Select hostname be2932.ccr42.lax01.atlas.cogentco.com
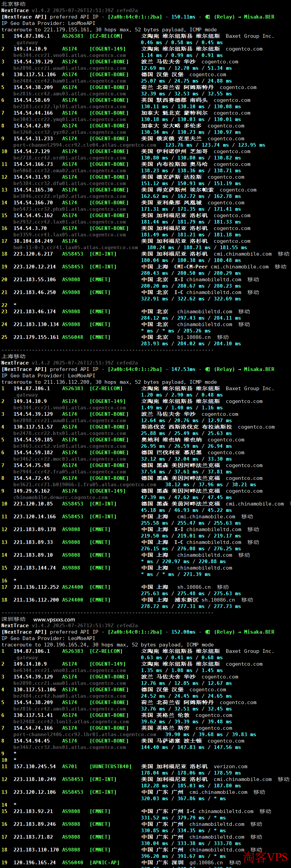Screen dimensions: 291x868 (x=69, y=222)
